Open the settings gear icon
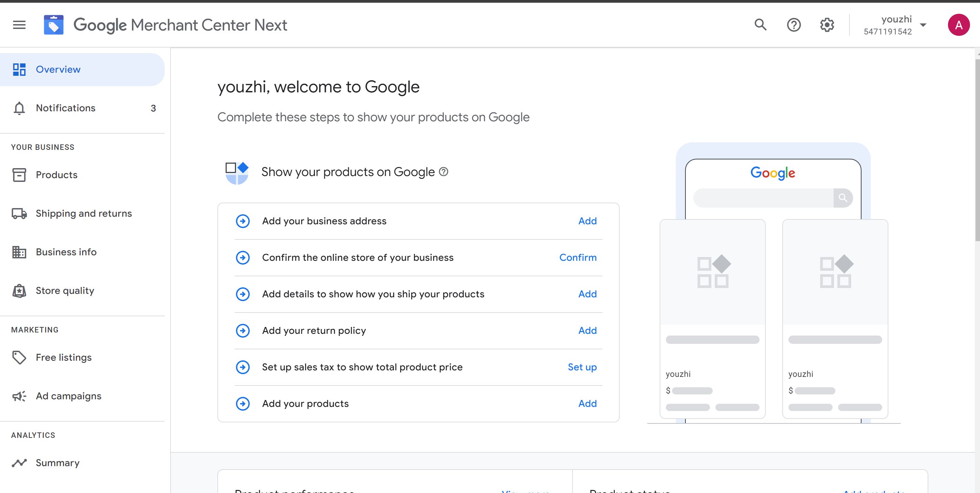 [827, 25]
